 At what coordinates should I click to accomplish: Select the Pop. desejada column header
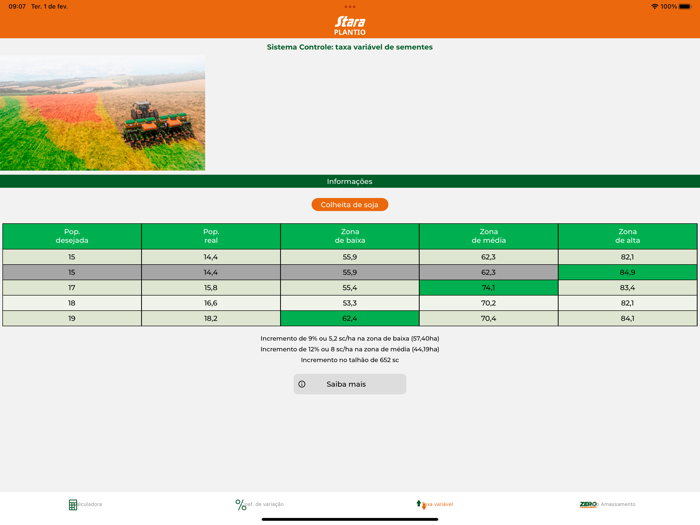point(72,236)
